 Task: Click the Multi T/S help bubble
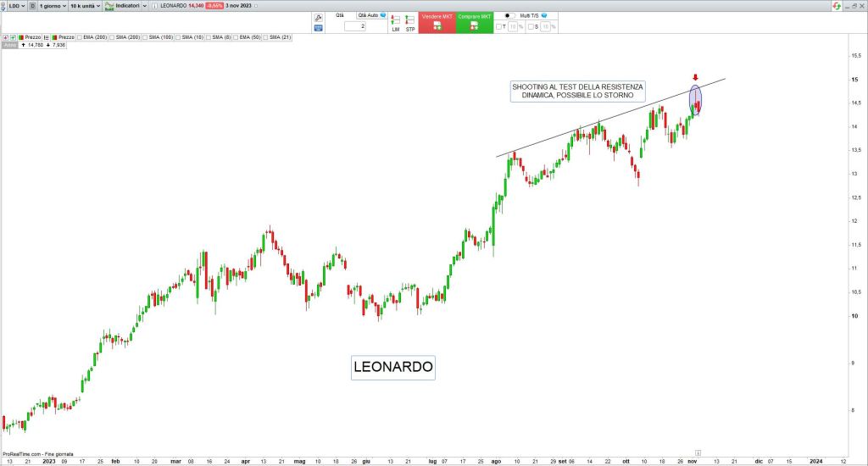(x=544, y=15)
